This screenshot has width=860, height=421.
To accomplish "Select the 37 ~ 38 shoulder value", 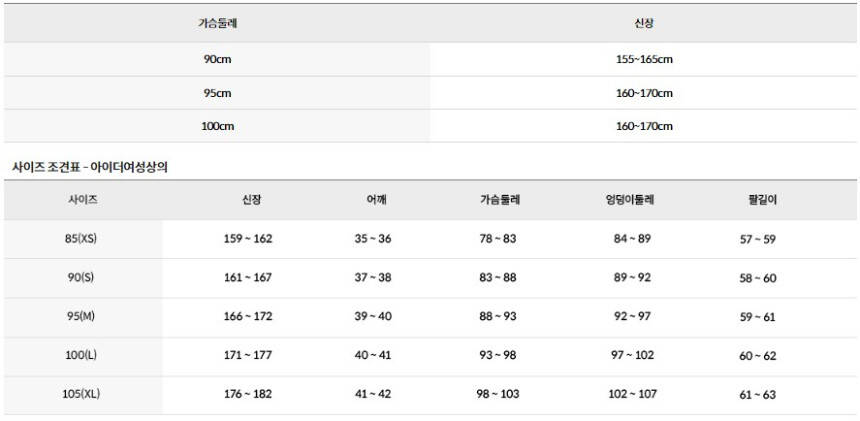I will (373, 278).
